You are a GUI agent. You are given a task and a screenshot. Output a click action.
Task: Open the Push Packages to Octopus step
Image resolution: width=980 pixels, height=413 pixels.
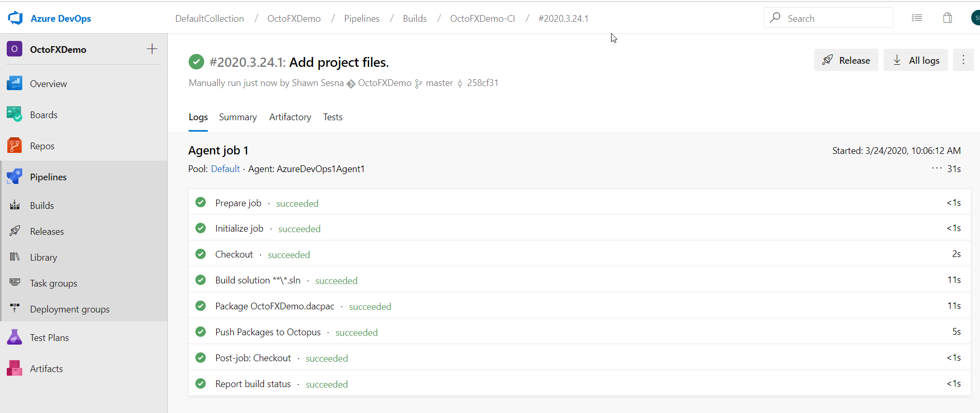point(268,332)
